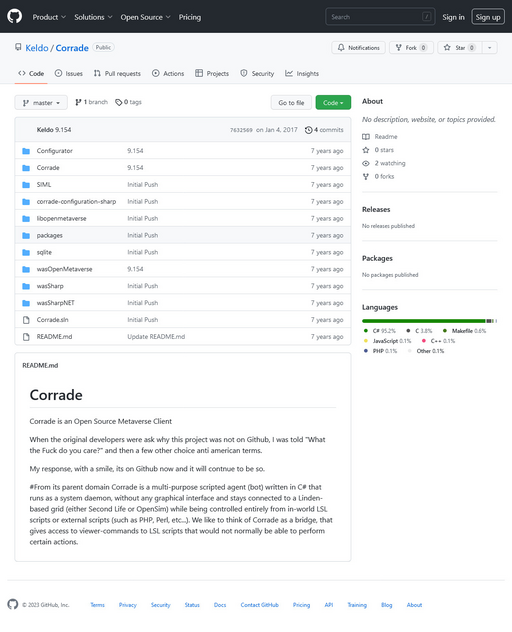Click the watching eye icon

[366, 163]
